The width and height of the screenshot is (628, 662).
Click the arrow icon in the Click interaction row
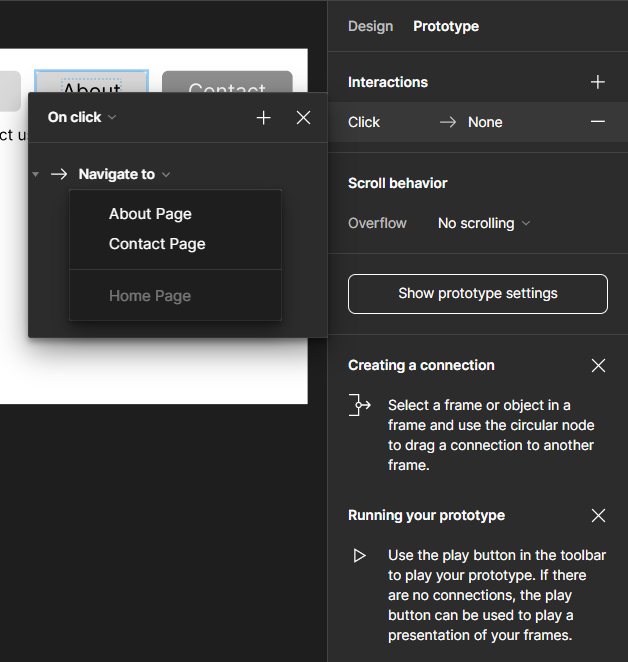(448, 122)
